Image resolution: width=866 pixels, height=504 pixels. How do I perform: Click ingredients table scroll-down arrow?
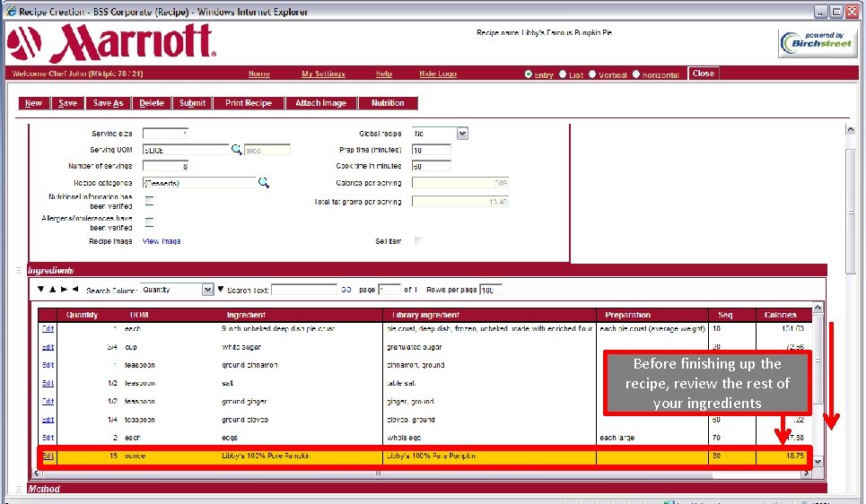click(x=818, y=462)
